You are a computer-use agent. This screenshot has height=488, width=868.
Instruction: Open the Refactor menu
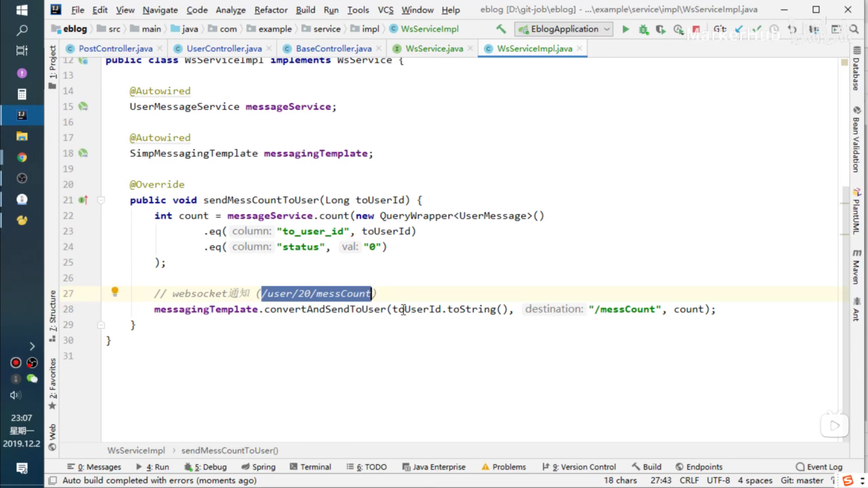pos(271,10)
